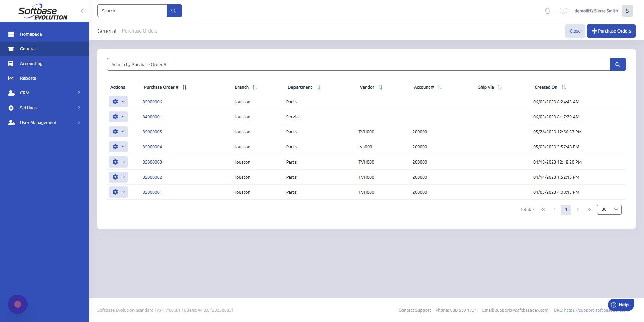The width and height of the screenshot is (644, 322).
Task: Click the Homepage grid icon in sidebar
Action: pyautogui.click(x=11, y=34)
